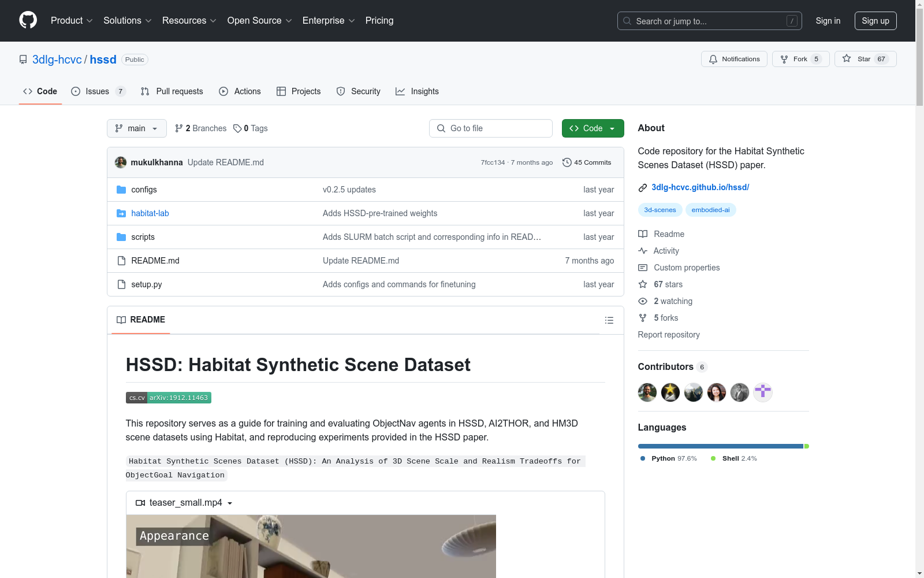This screenshot has width=924, height=578.
Task: Expand the Open Source menu
Action: (x=260, y=21)
